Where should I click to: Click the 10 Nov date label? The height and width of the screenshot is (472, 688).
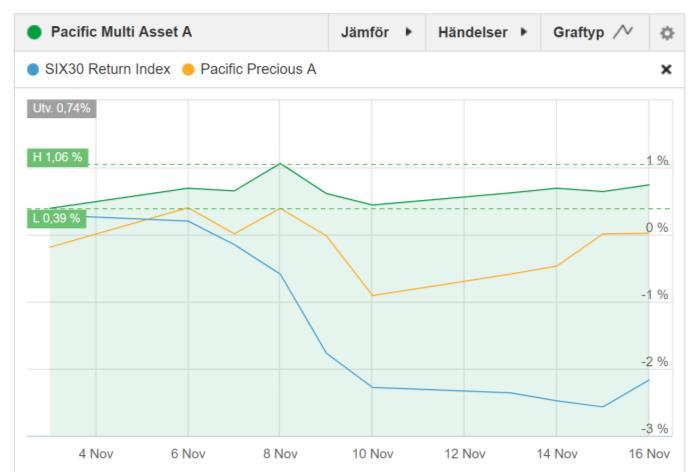[373, 454]
